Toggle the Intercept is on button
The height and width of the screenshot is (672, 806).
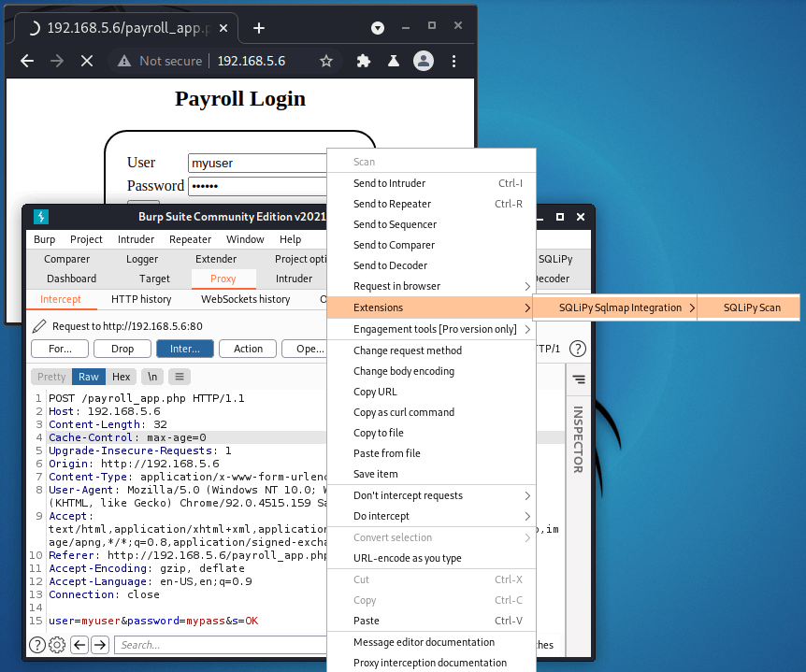pos(185,349)
